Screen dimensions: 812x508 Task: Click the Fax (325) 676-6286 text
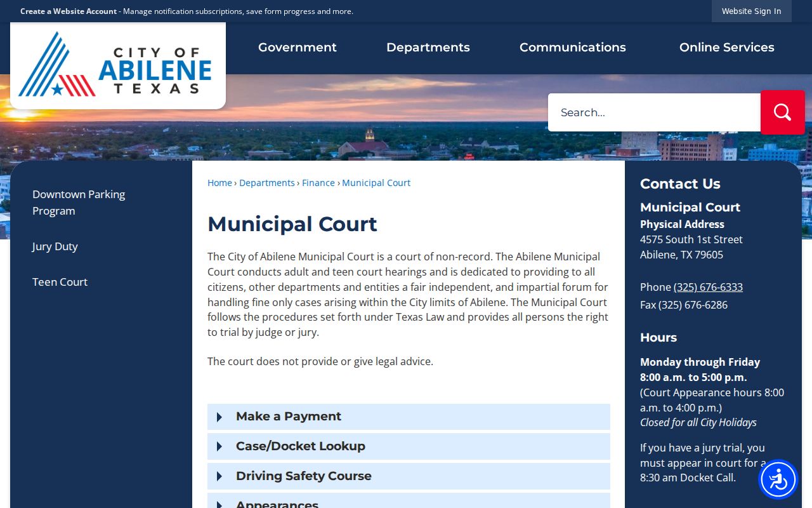point(684,305)
